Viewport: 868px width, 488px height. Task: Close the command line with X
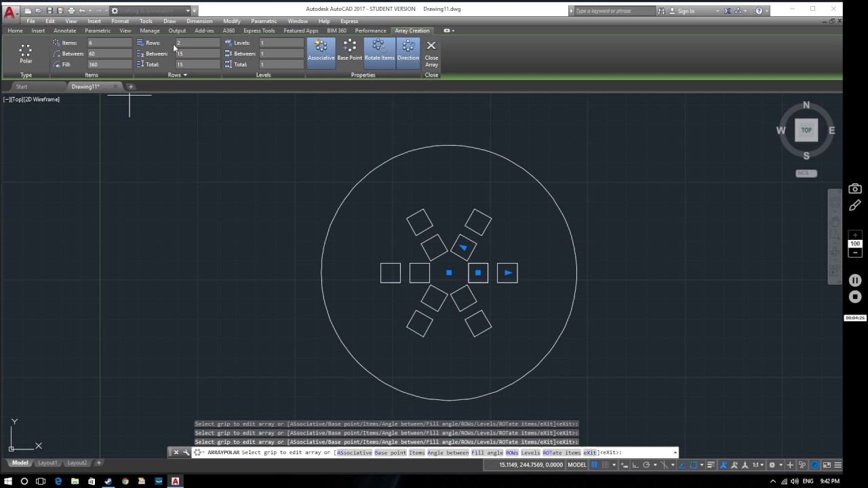pyautogui.click(x=176, y=453)
